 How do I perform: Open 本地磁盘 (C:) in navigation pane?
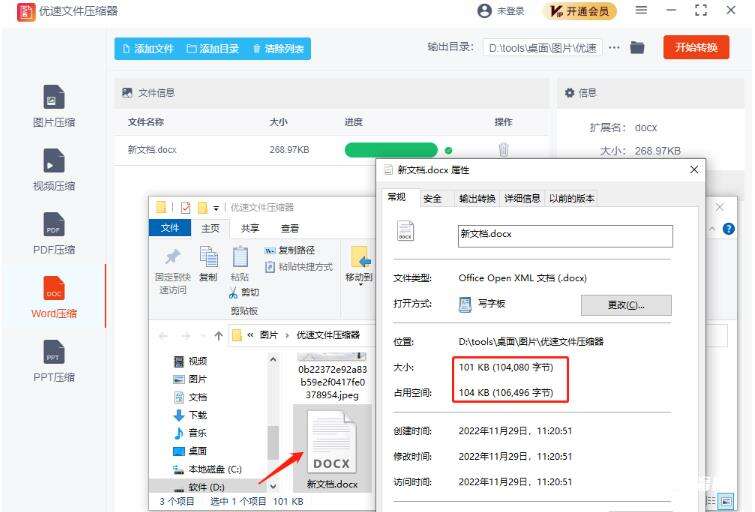207,469
